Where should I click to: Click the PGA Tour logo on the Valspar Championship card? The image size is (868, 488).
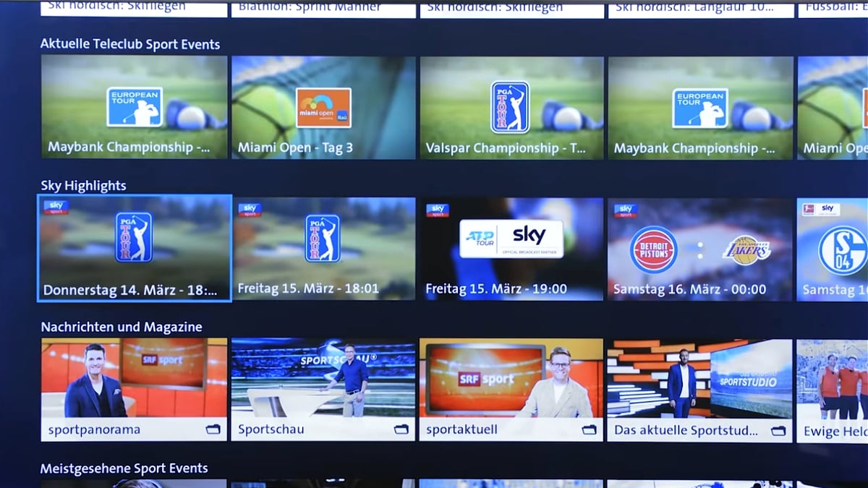point(510,107)
